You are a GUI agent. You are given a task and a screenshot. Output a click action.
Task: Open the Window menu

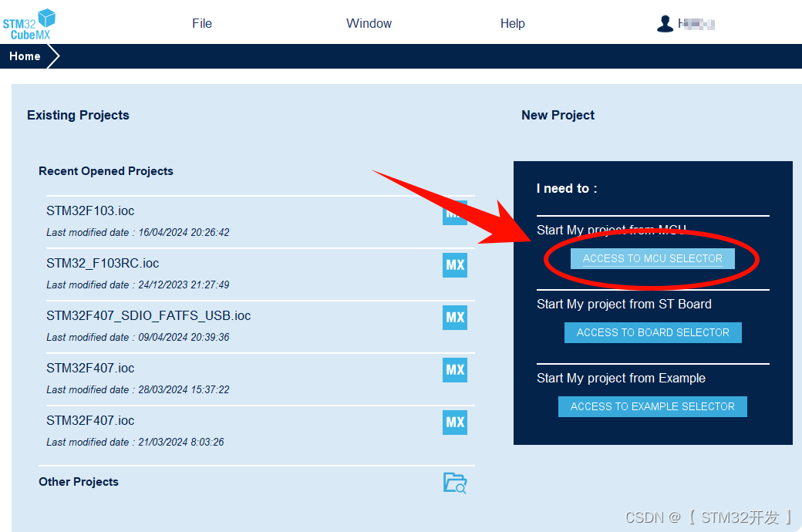pos(369,24)
